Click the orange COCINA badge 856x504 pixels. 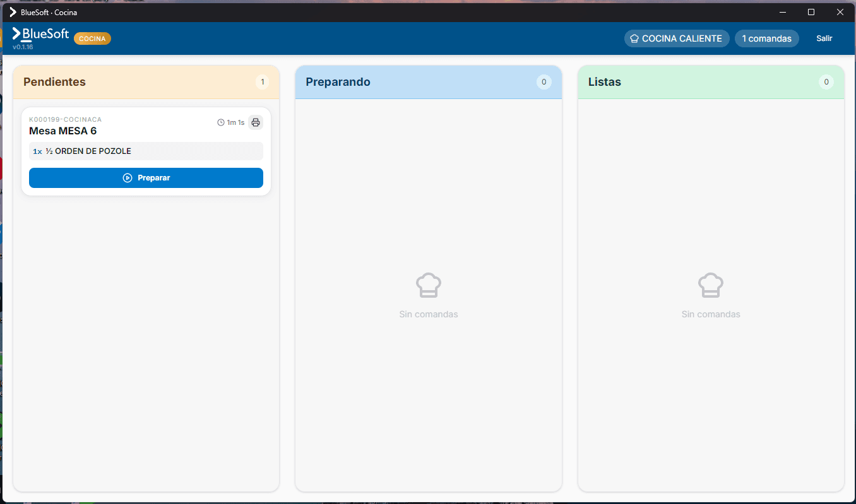pyautogui.click(x=92, y=38)
